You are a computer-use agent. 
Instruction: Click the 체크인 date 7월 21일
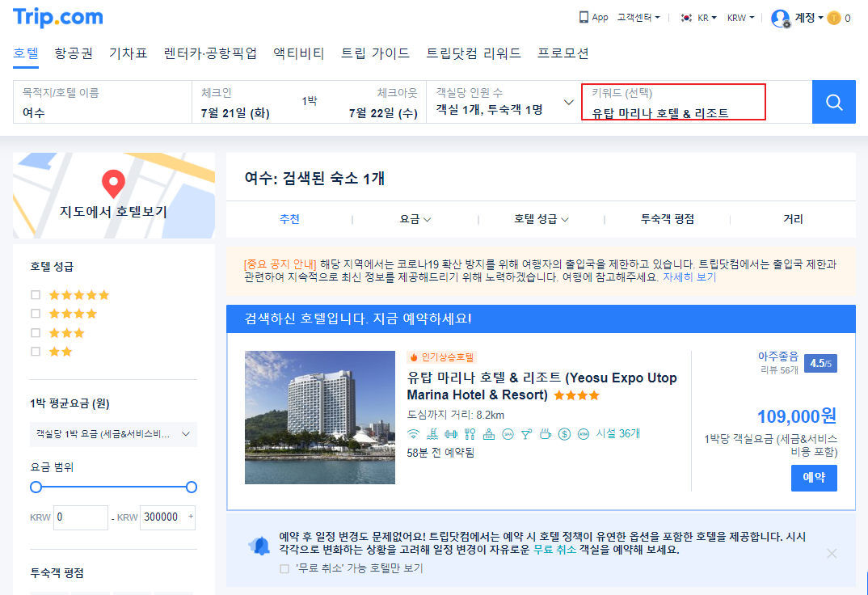click(x=235, y=113)
